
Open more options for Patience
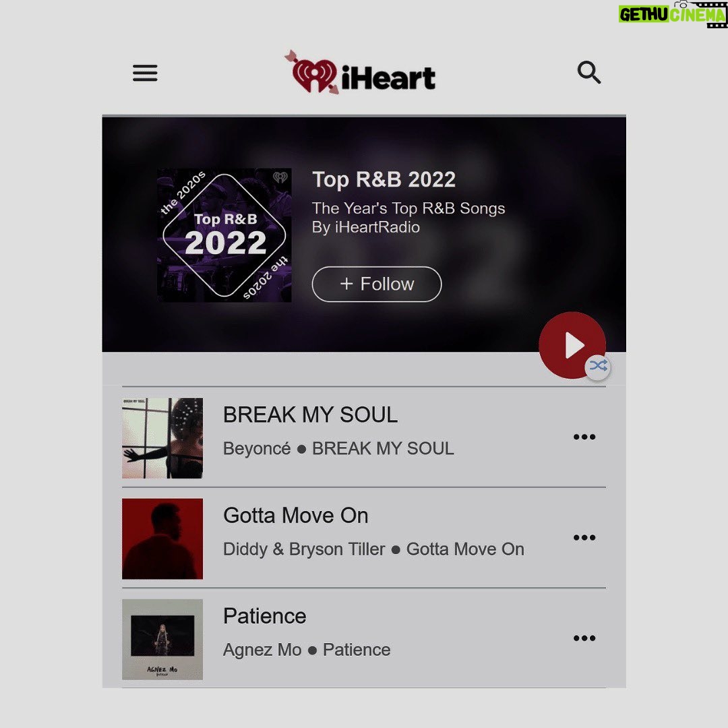584,638
